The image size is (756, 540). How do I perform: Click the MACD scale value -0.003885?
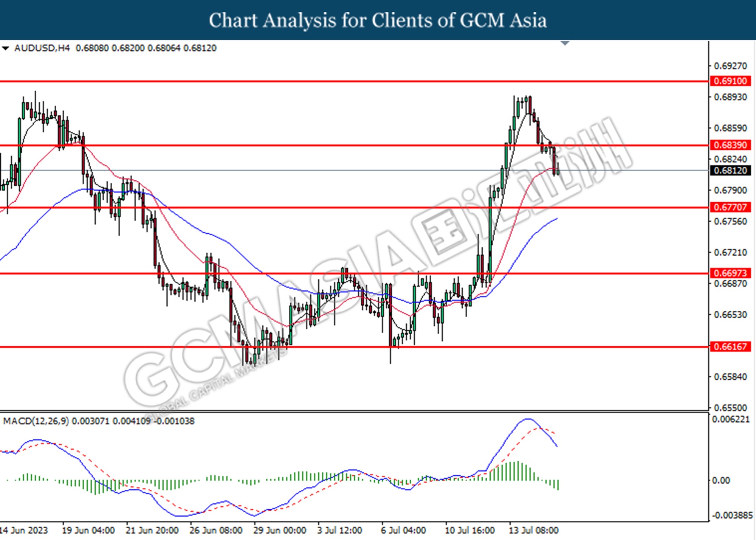pos(732,515)
